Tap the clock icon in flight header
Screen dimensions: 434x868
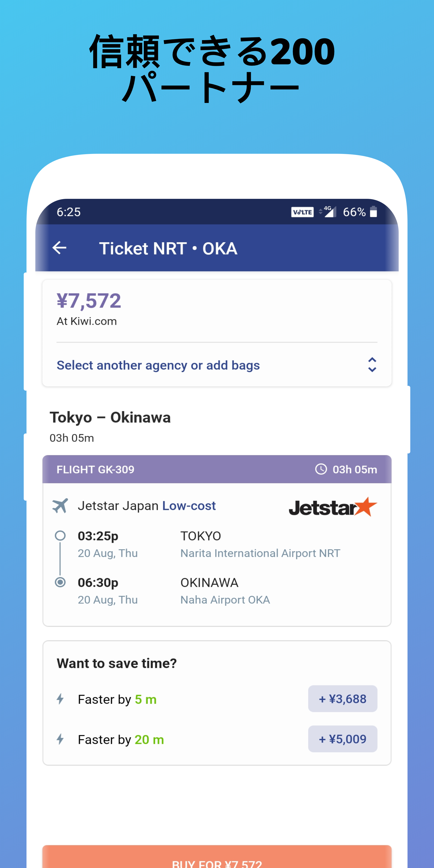pyautogui.click(x=321, y=469)
